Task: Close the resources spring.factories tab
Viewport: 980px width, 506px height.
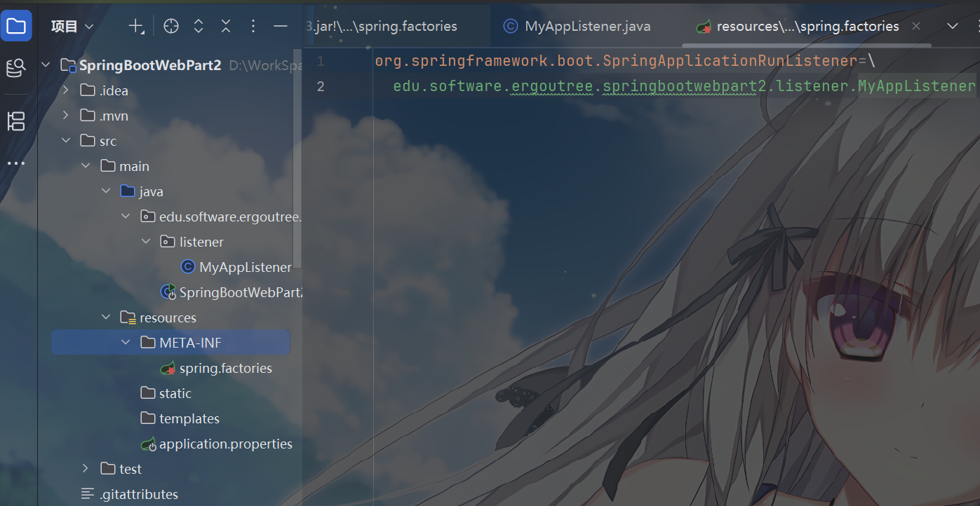Action: coord(915,27)
